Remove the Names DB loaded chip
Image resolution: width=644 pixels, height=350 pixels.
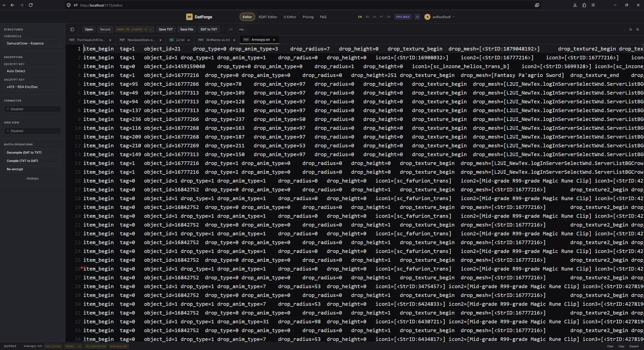(151, 29)
